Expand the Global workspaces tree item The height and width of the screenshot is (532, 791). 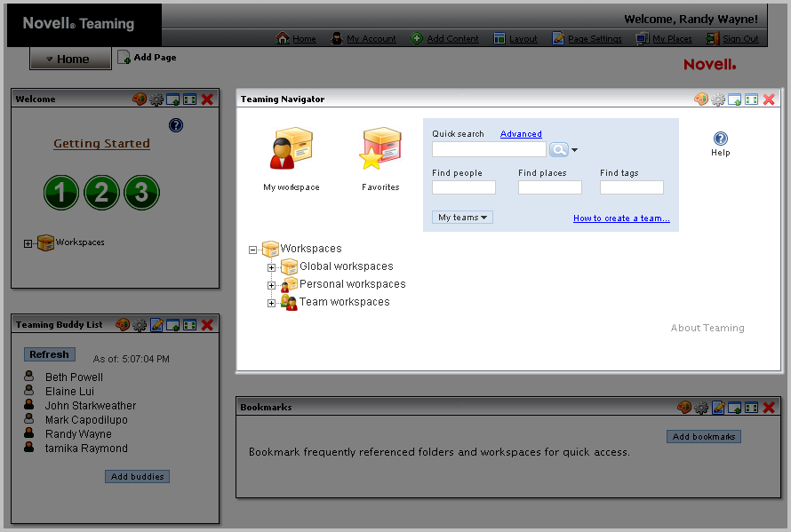(271, 266)
